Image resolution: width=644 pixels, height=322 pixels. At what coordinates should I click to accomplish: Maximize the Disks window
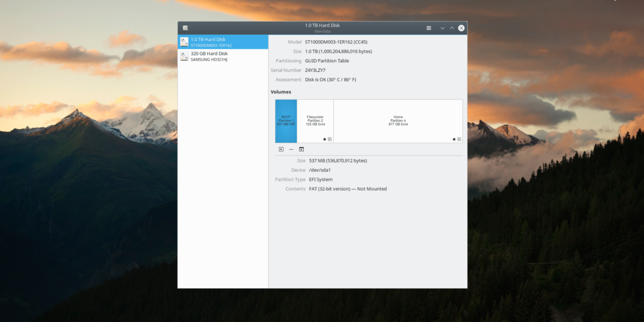click(452, 28)
